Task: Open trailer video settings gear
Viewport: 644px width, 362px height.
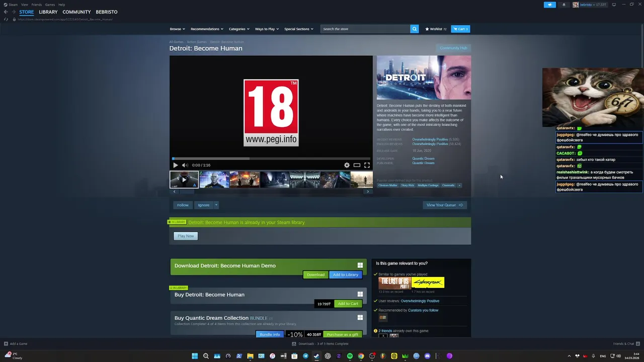Action: [347, 165]
